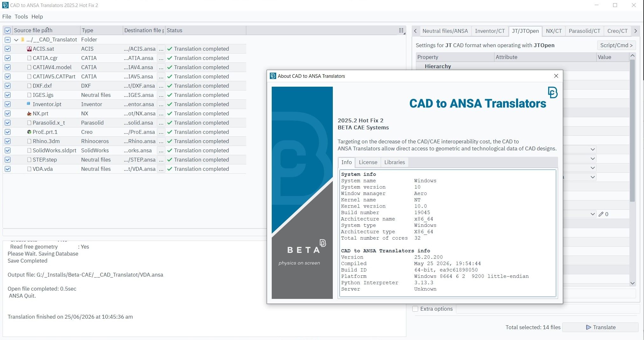
Task: Click the ACIS.sat file type icon
Action: (x=29, y=49)
